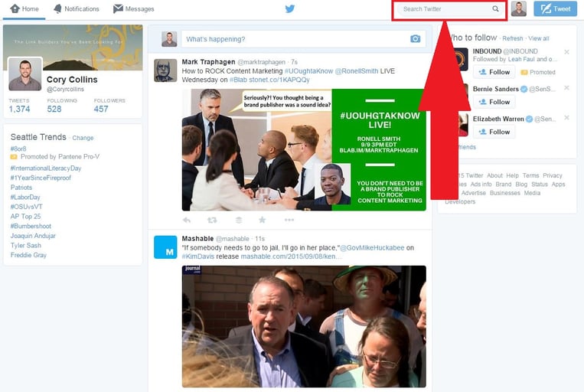Click Mark Traphagen's avatar thumbnail
Viewport: 584px width, 392px height.
(x=165, y=70)
